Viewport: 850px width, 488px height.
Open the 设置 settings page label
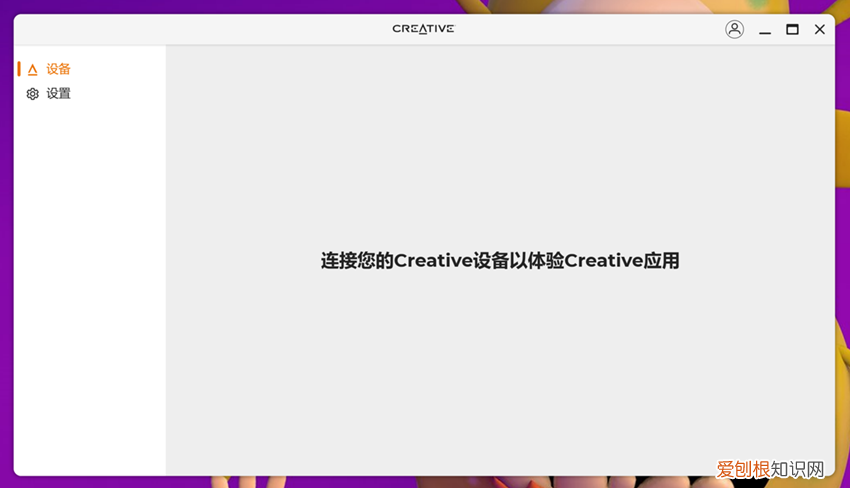point(59,94)
